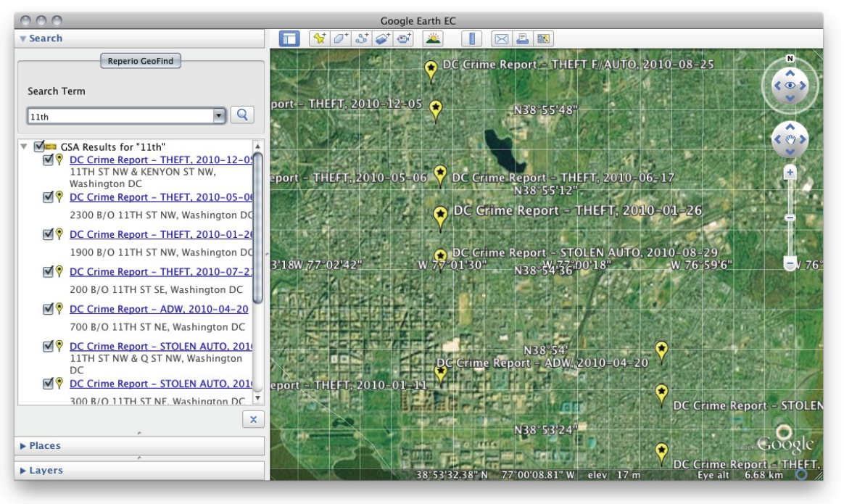Click the "Eye alt 6.68 km" status readout

(740, 475)
